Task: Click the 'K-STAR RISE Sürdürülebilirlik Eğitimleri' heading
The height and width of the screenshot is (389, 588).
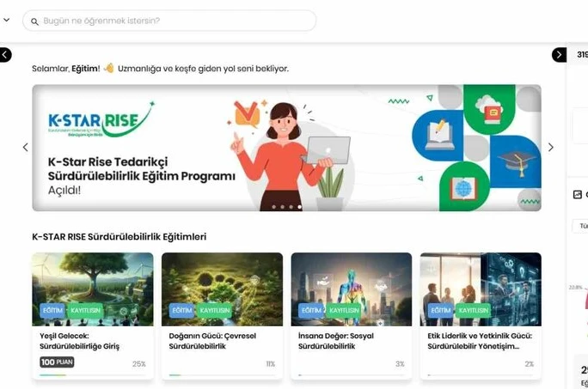Action: (x=119, y=237)
